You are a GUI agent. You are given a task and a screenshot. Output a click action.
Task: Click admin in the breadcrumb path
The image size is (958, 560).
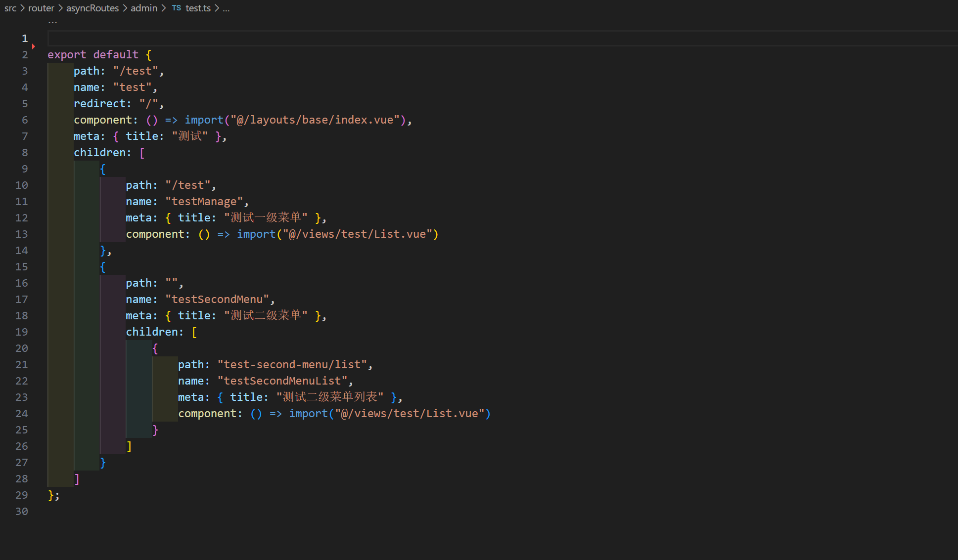click(144, 8)
